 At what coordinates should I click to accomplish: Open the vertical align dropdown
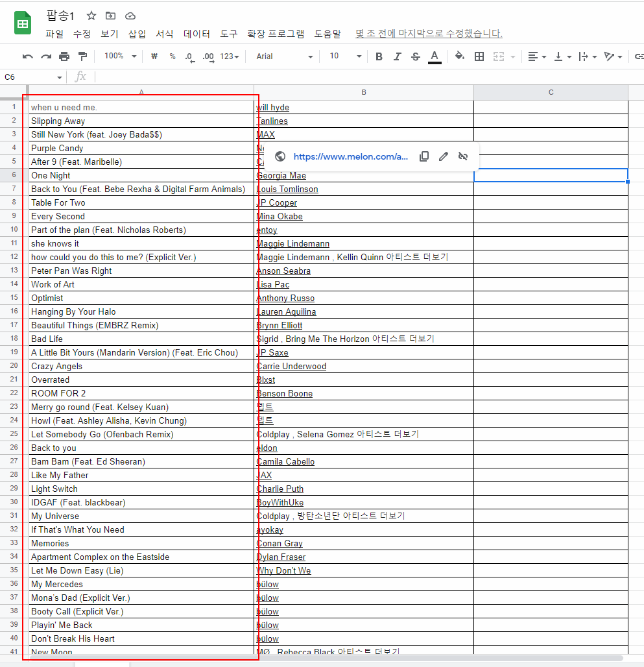[x=562, y=56]
